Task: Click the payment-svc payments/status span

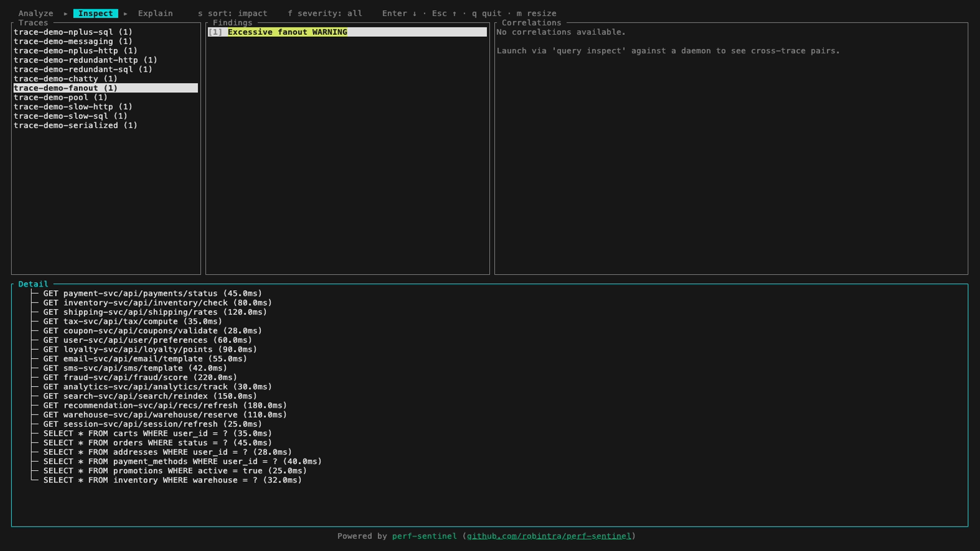Action: click(153, 294)
